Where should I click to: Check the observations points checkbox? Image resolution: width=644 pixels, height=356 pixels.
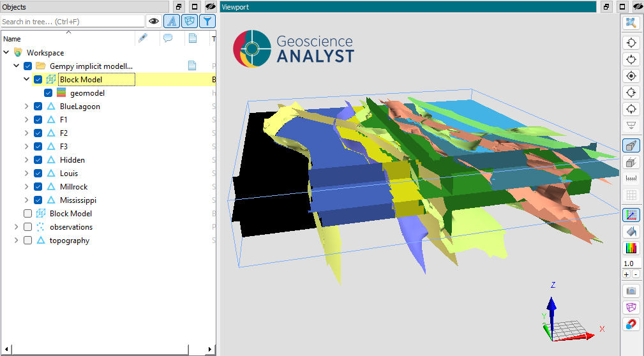[27, 227]
